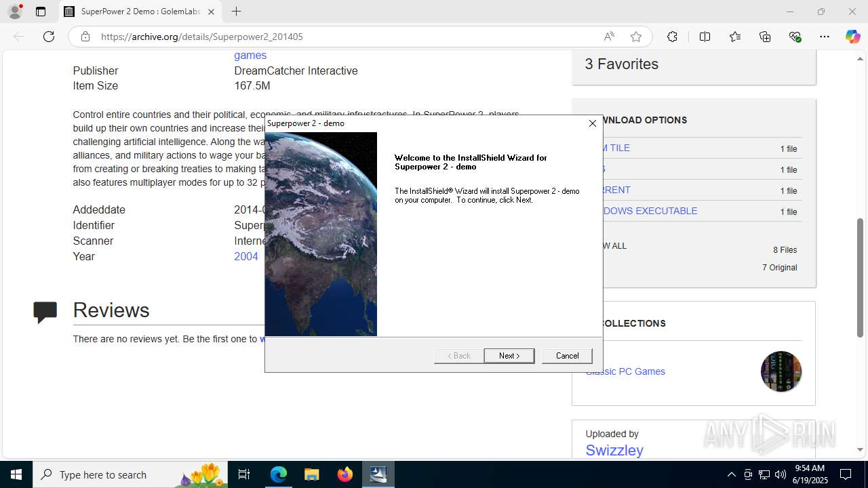Go back to the previous page

point(19,37)
